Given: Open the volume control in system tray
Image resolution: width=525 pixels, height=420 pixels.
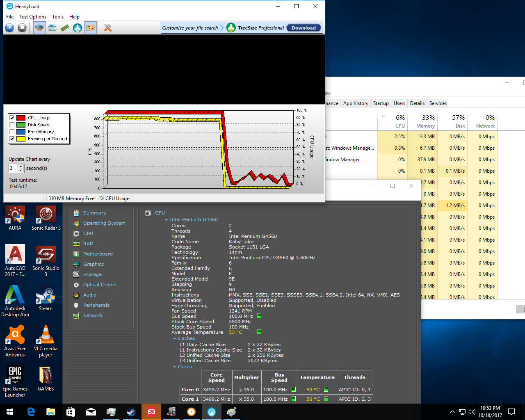Looking at the screenshot, I should (x=472, y=412).
